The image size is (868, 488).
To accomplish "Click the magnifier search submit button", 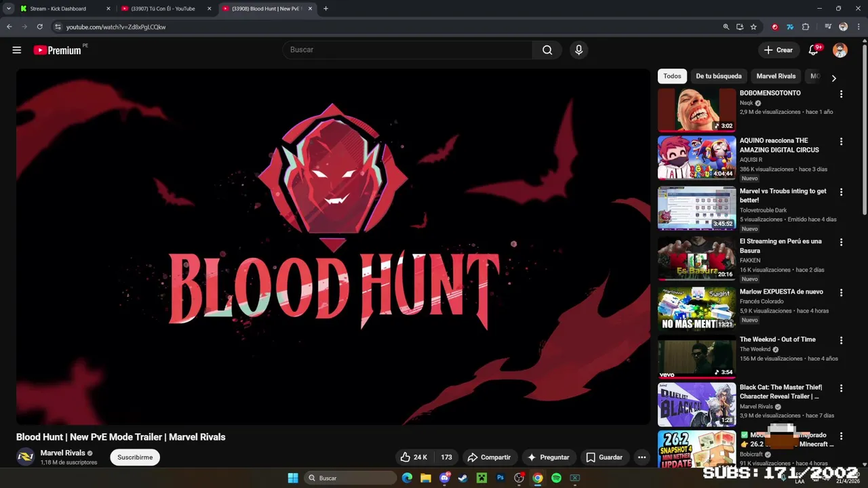I will [547, 49].
